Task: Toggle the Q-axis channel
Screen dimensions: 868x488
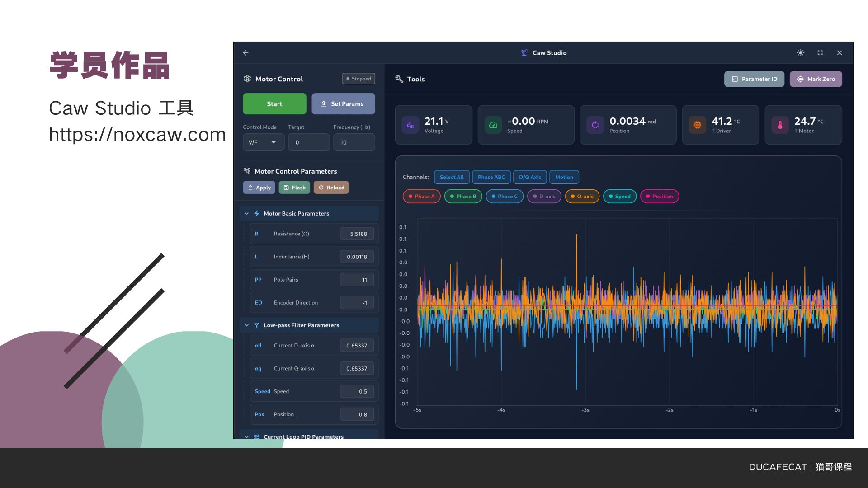Action: tap(582, 197)
